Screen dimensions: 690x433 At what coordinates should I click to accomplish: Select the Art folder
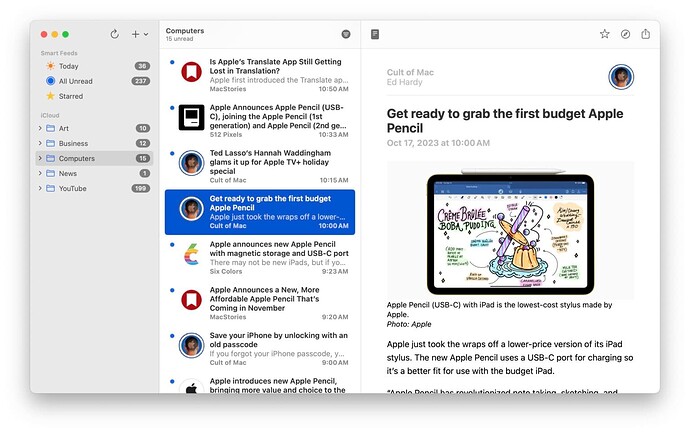coord(94,128)
